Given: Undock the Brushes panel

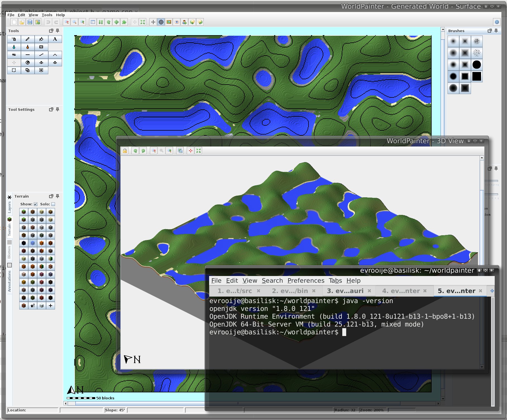Looking at the screenshot, I should pyautogui.click(x=489, y=31).
